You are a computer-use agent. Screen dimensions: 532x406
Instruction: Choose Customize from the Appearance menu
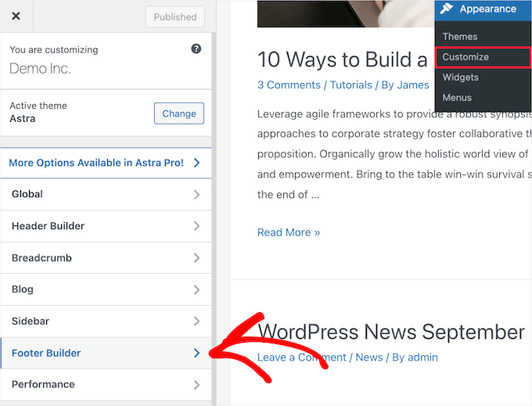465,57
